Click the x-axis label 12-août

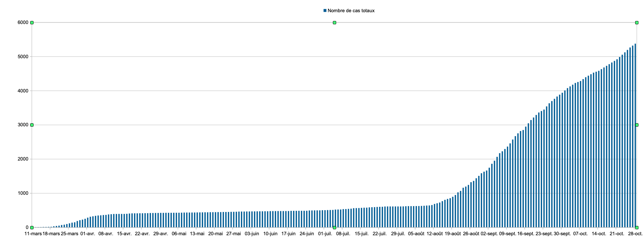click(435, 234)
